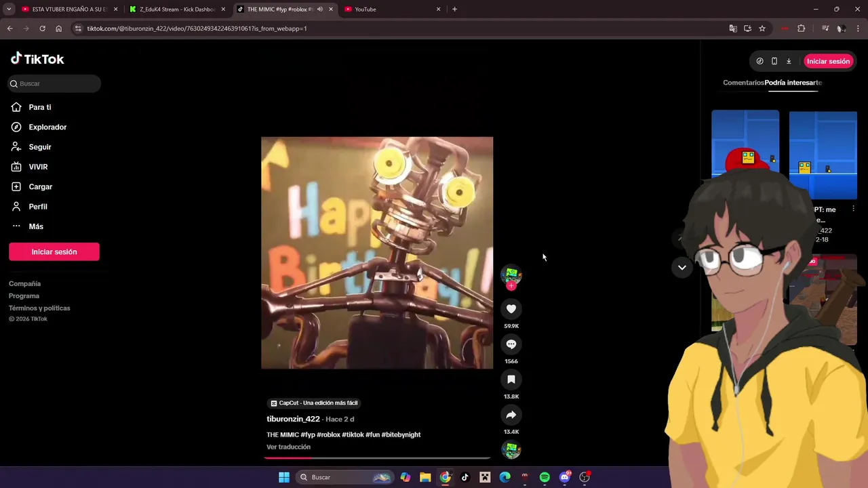This screenshot has height=488, width=868.
Task: Open OBS Studio from the taskbar
Action: pos(585,477)
